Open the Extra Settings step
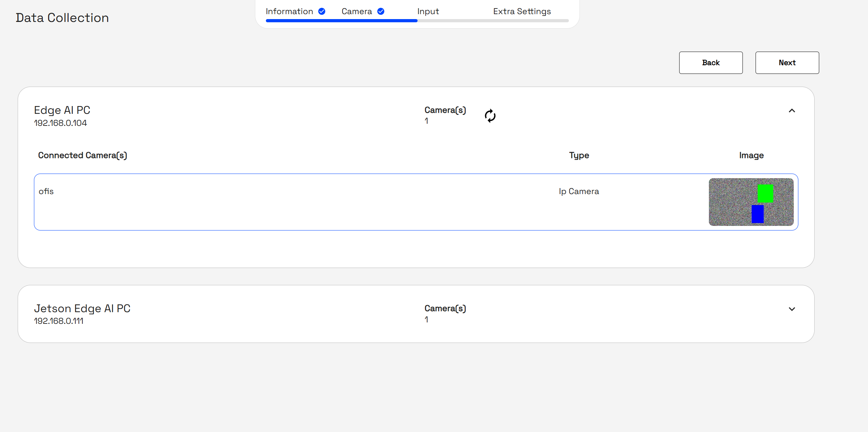 coord(522,11)
